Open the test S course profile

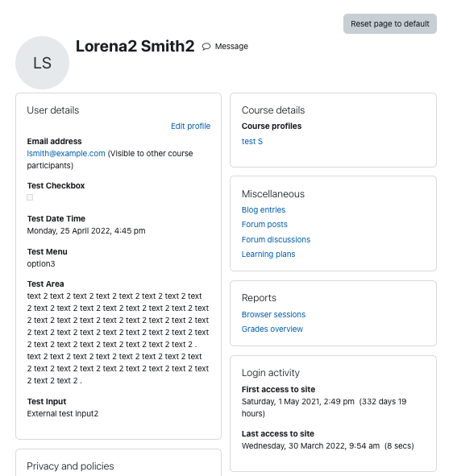(251, 141)
